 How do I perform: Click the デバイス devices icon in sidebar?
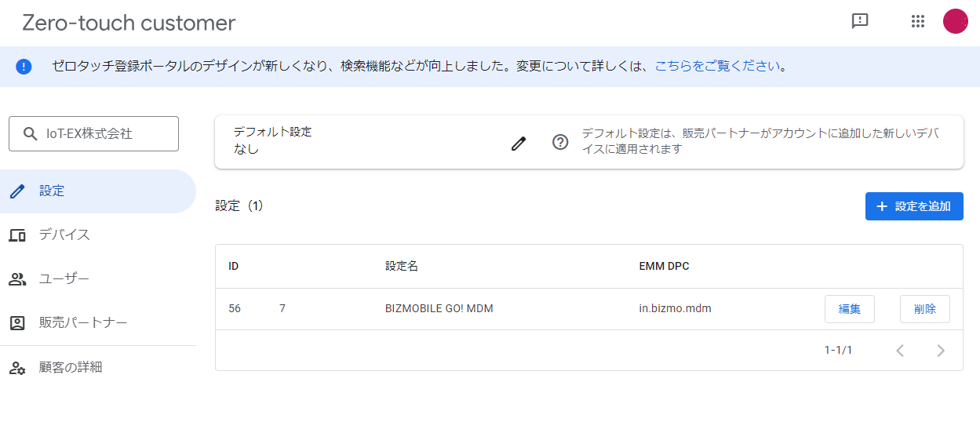17,235
